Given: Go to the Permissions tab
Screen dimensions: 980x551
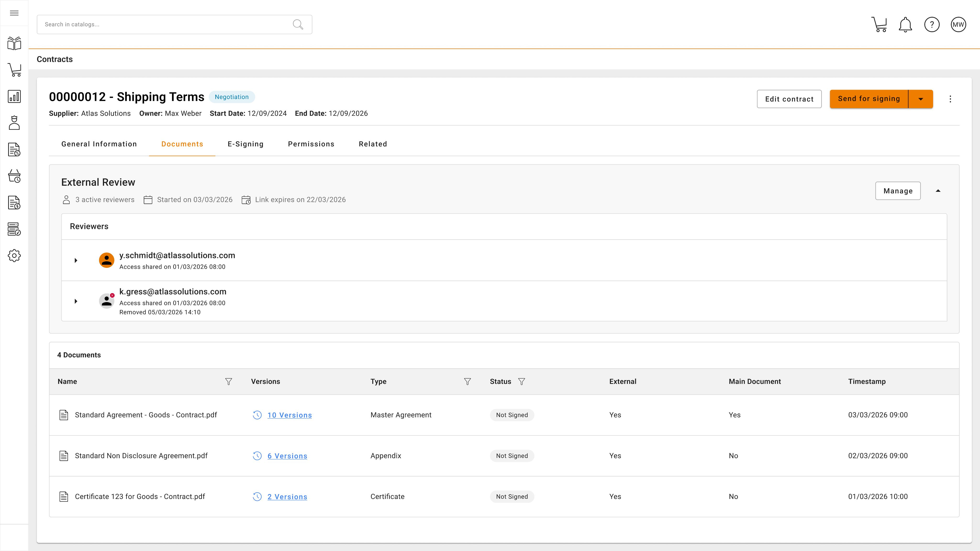Looking at the screenshot, I should [311, 144].
